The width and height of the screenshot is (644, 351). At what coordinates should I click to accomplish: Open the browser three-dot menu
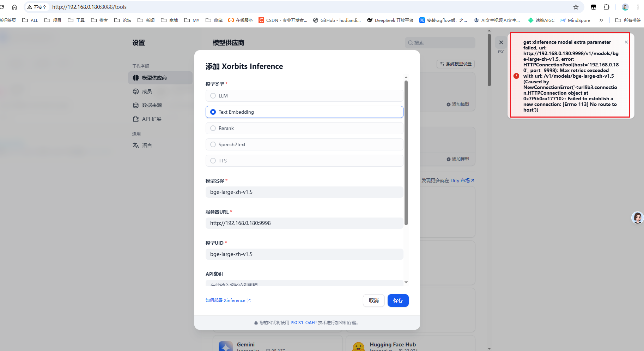point(638,7)
